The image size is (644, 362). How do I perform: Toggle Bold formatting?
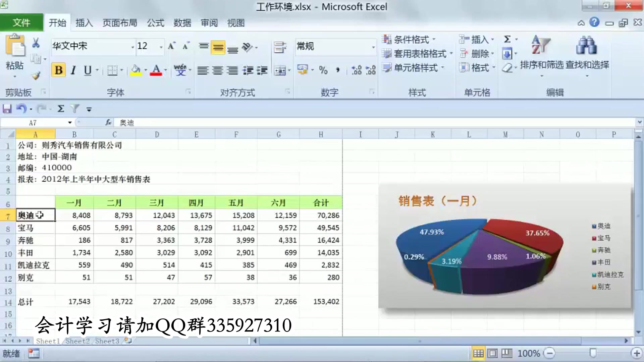point(58,70)
